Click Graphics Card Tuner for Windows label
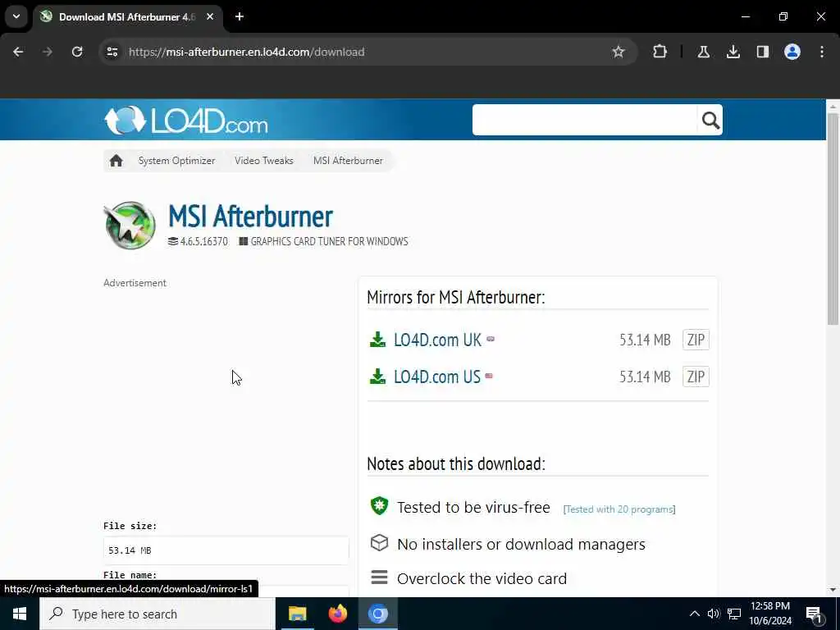Image resolution: width=840 pixels, height=630 pixels. (329, 242)
